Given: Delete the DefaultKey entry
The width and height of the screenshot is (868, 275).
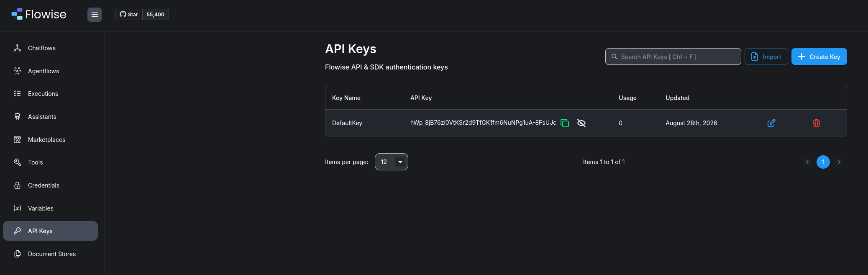Looking at the screenshot, I should 817,123.
